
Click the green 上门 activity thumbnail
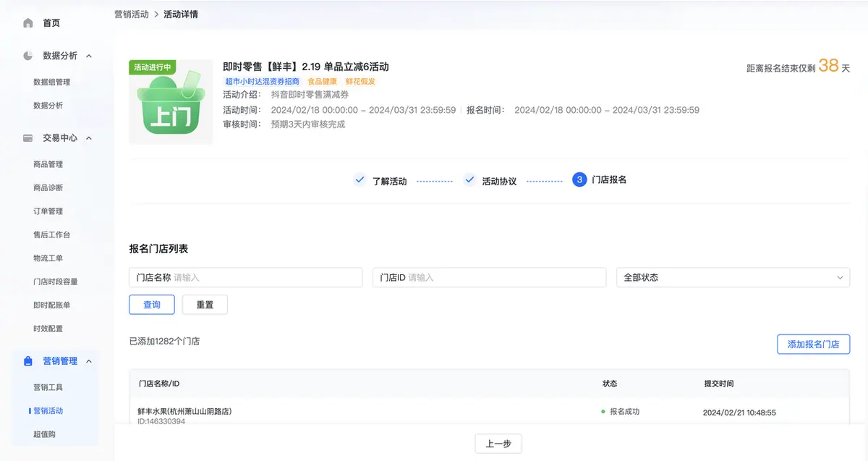tap(171, 102)
